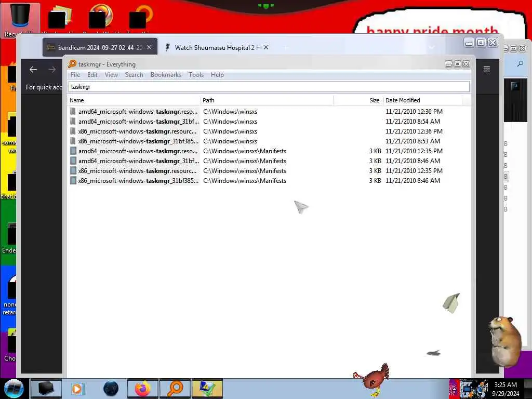Sort results by Date Modified column header

tap(422, 100)
